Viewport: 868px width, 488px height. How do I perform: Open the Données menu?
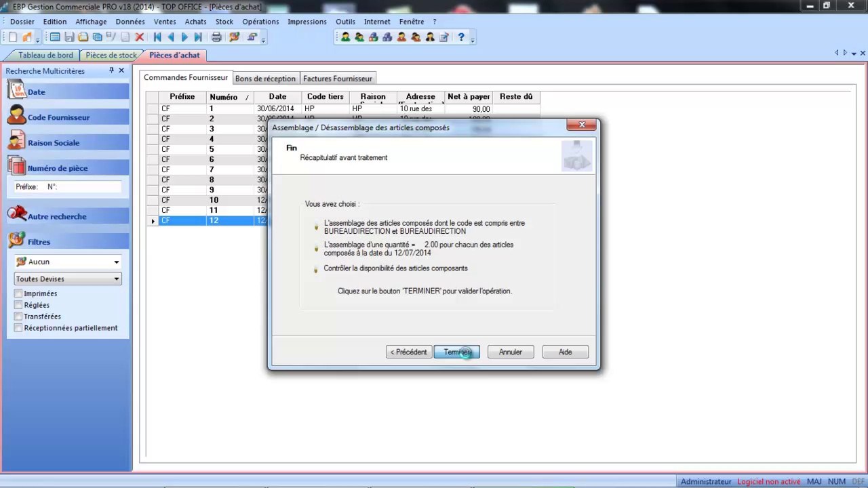(x=130, y=22)
